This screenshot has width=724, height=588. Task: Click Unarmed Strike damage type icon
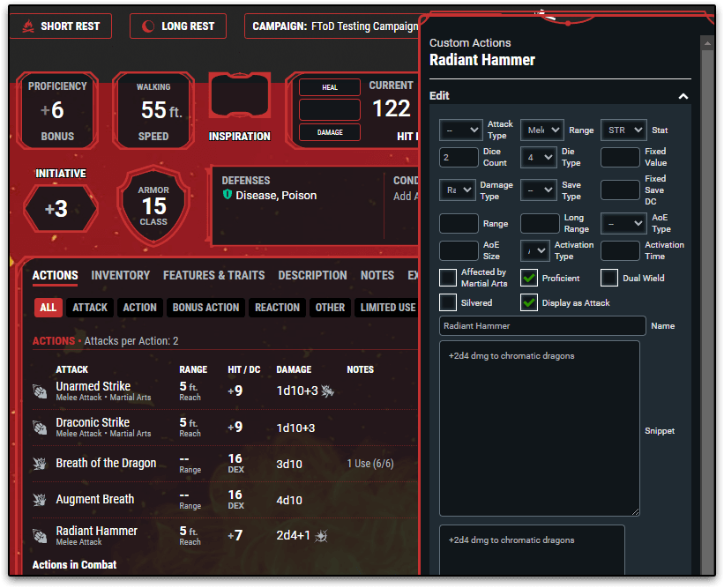pyautogui.click(x=327, y=391)
